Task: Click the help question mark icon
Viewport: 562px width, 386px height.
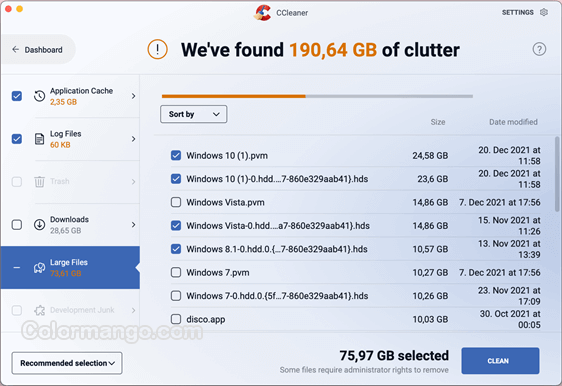Action: [539, 49]
